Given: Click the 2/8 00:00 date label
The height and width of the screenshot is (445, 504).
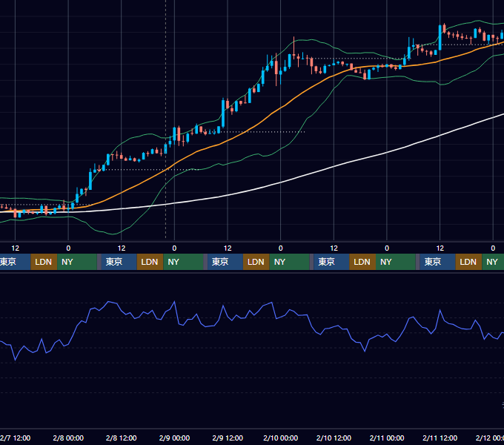Looking at the screenshot, I should [x=68, y=438].
